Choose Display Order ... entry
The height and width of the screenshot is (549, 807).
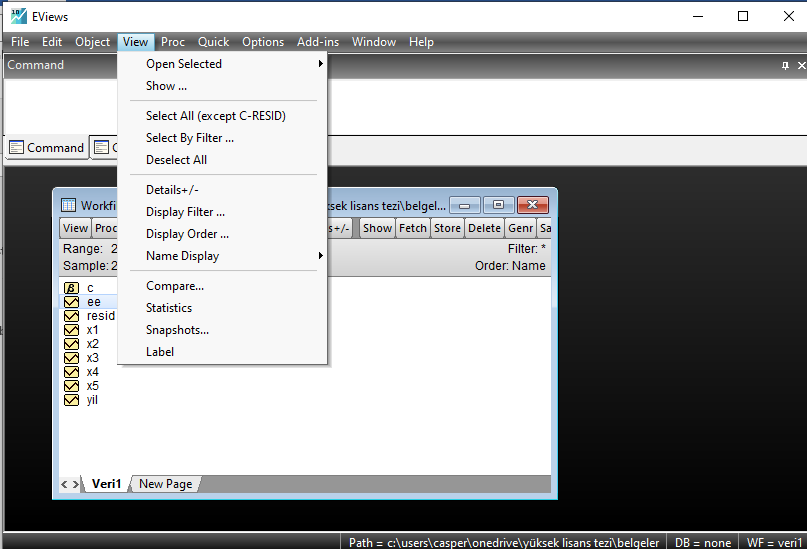click(x=222, y=234)
